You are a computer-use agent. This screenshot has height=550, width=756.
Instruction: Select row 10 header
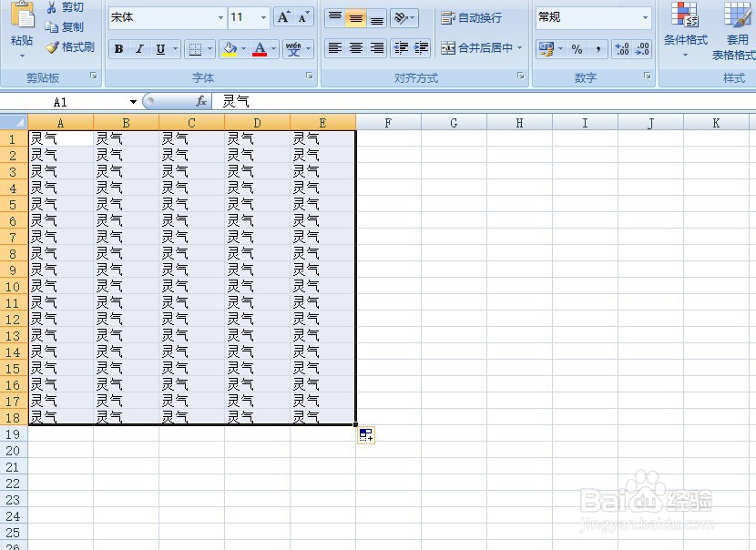click(14, 287)
